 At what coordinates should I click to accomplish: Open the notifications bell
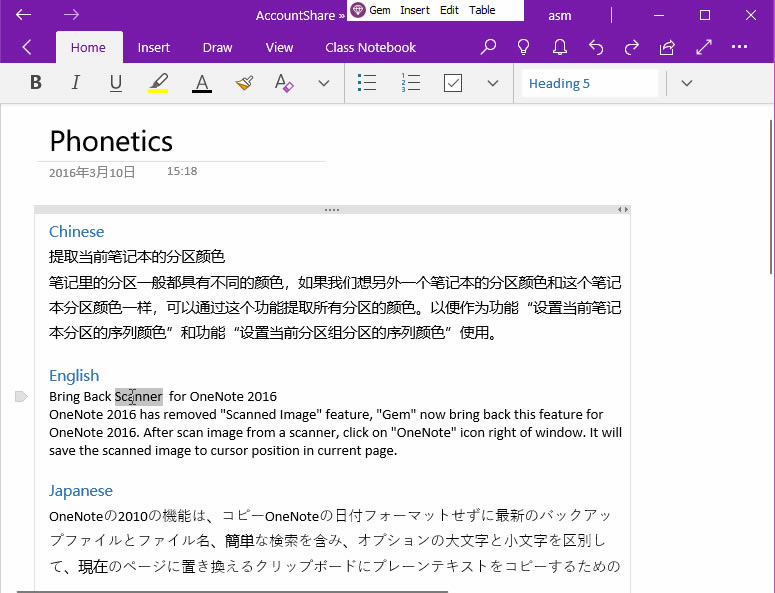[560, 47]
